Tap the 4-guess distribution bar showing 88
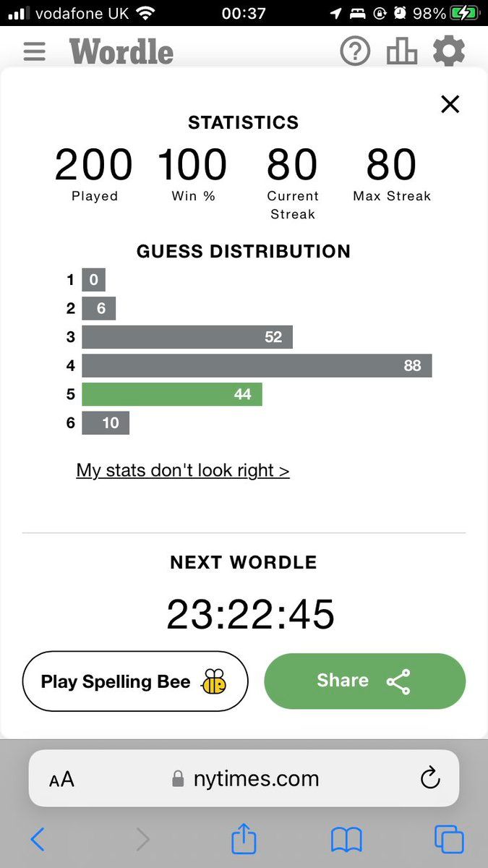Viewport: 488px width, 868px height. tap(257, 365)
